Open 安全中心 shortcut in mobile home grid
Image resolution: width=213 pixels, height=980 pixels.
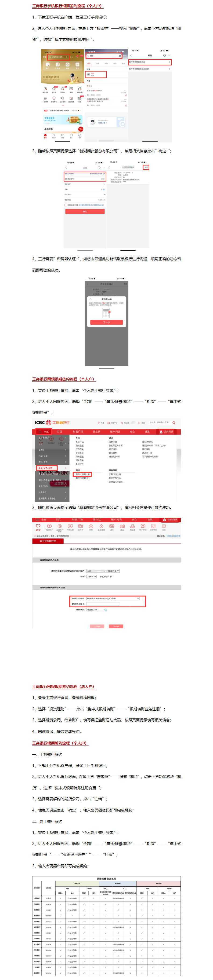pyautogui.click(x=54, y=99)
